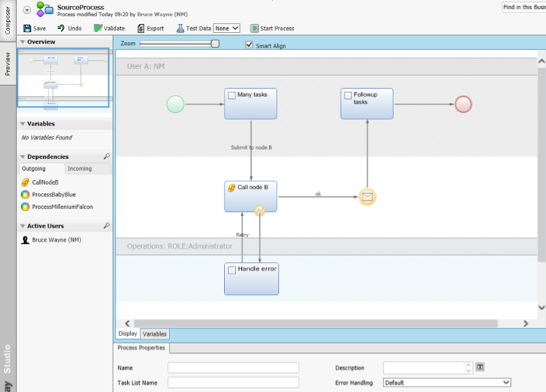Click the Export icon in toolbar
The image size is (546, 392).
tap(141, 28)
